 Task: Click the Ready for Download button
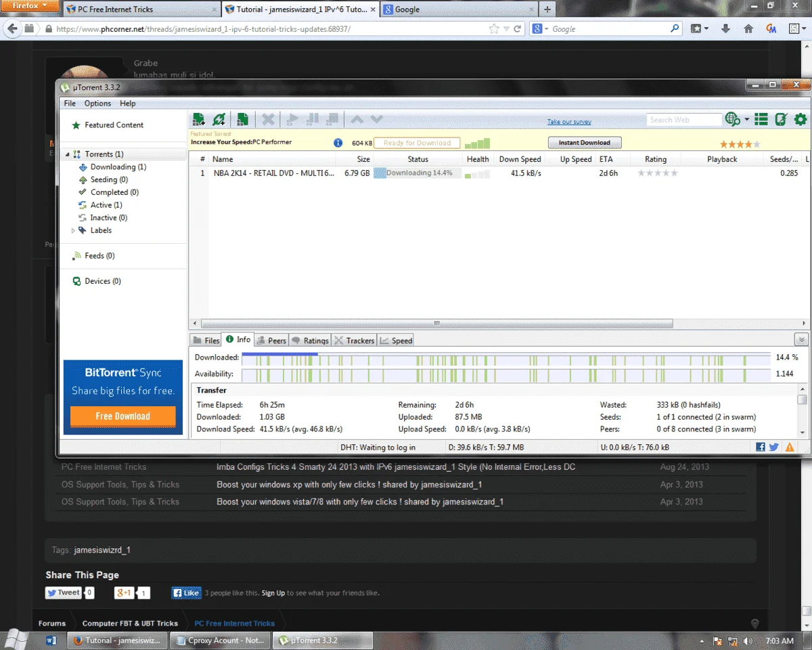417,143
